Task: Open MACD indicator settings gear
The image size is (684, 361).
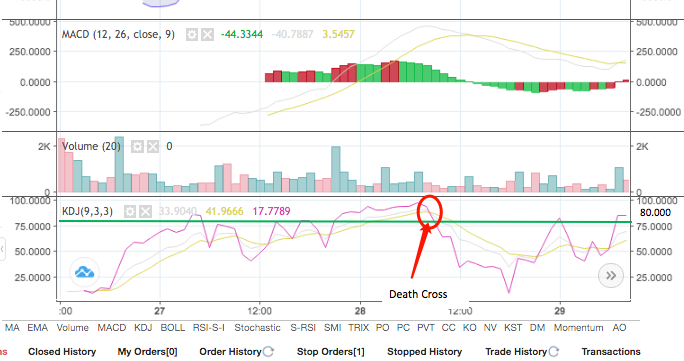Action: pyautogui.click(x=192, y=34)
